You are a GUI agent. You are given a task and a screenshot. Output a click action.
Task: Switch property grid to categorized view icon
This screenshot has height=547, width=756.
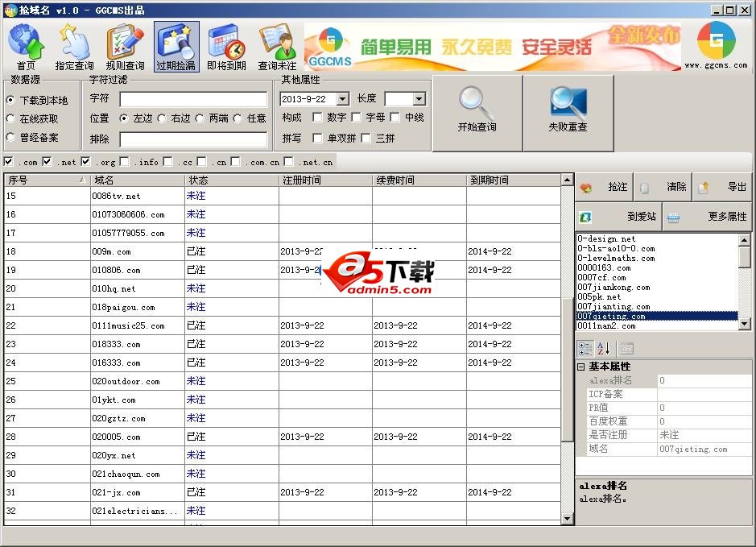click(x=585, y=348)
